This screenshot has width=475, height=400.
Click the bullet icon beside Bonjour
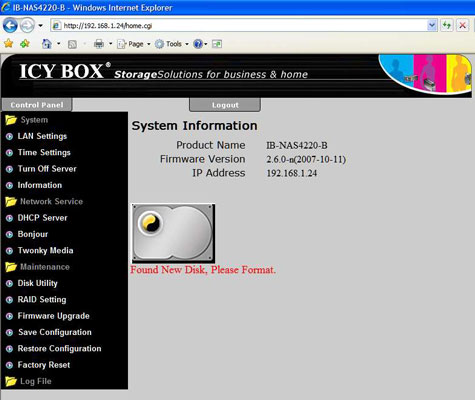(10, 234)
